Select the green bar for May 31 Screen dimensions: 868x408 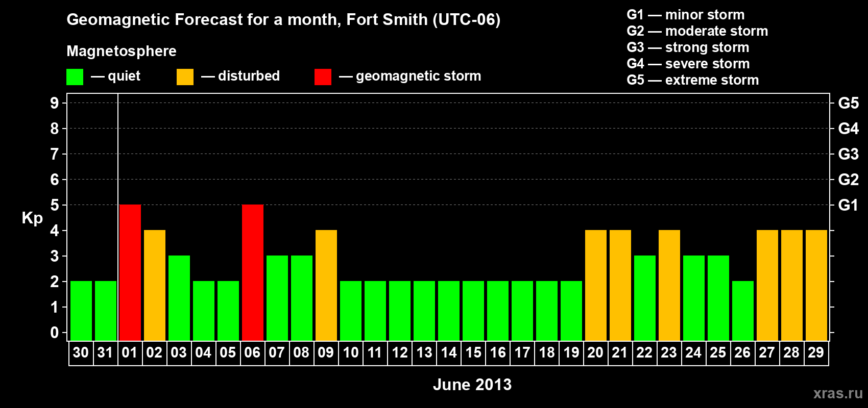tap(106, 311)
